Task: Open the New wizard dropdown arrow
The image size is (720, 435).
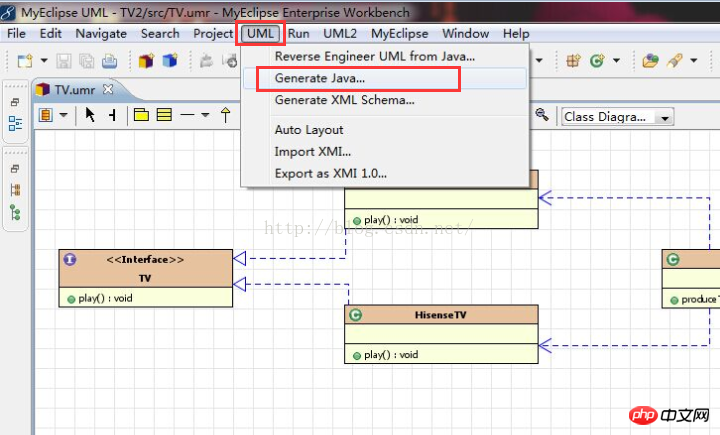Action: click(x=44, y=61)
